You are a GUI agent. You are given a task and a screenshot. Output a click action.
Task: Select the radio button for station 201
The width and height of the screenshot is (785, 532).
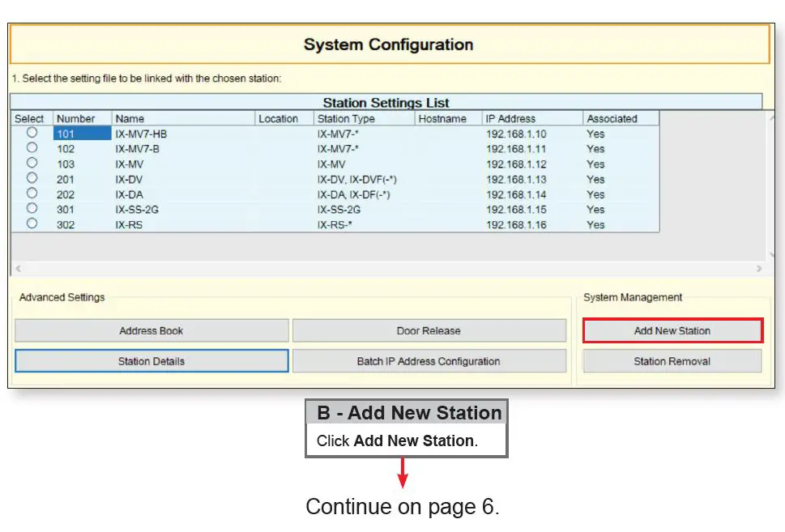point(32,177)
